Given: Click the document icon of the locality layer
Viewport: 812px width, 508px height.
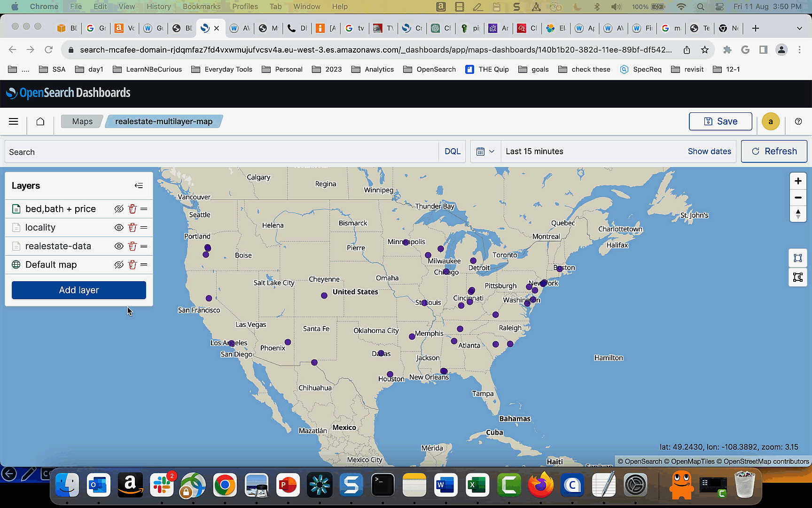Looking at the screenshot, I should click(x=16, y=228).
